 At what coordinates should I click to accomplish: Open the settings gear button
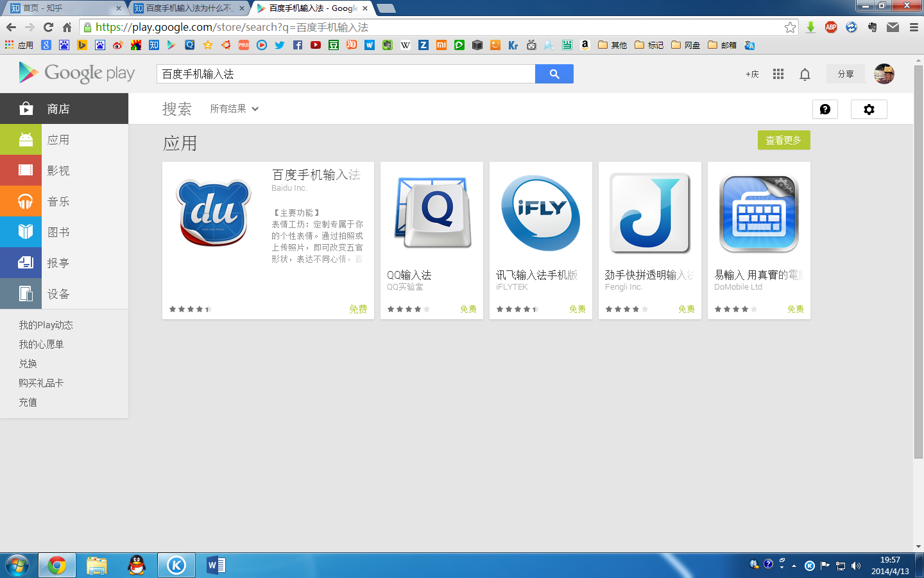[869, 109]
